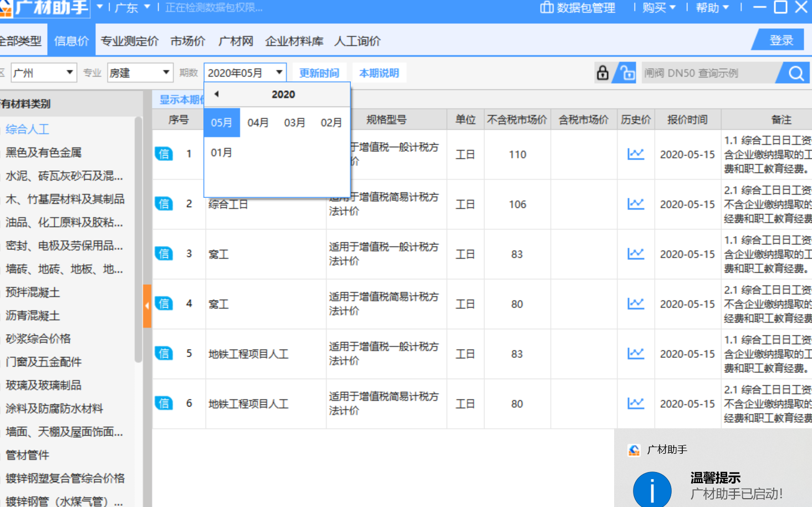Switch to 人工询价 tab
Image resolution: width=812 pixels, height=507 pixels.
coord(358,41)
